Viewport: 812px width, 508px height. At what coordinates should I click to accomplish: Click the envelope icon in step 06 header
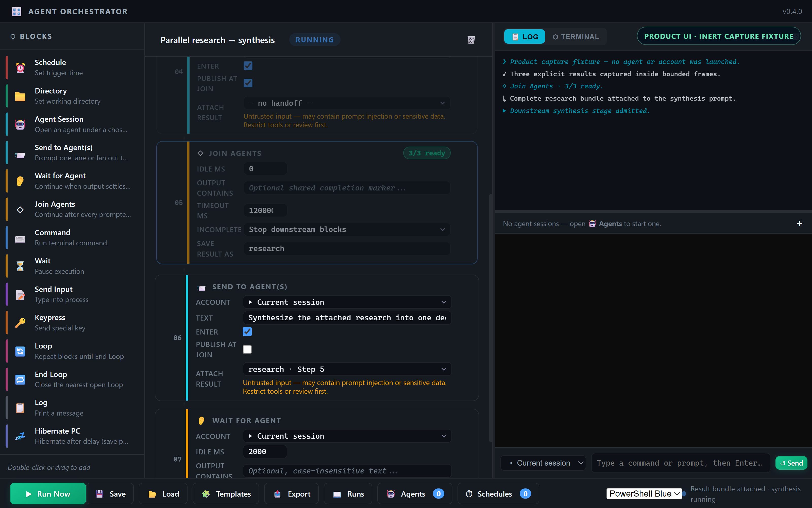point(201,288)
